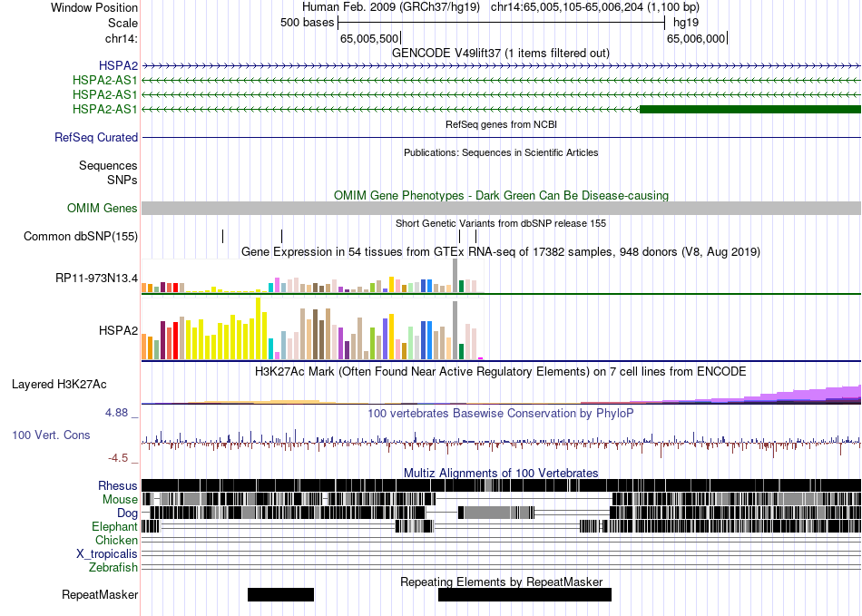This screenshot has width=862, height=616.
Task: Select the Chicken alignment row label
Action: [x=116, y=540]
